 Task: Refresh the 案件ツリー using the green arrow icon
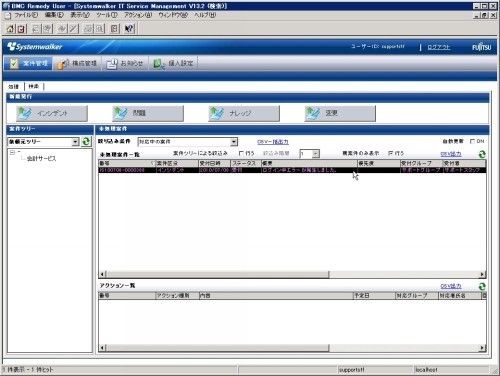pyautogui.click(x=86, y=142)
